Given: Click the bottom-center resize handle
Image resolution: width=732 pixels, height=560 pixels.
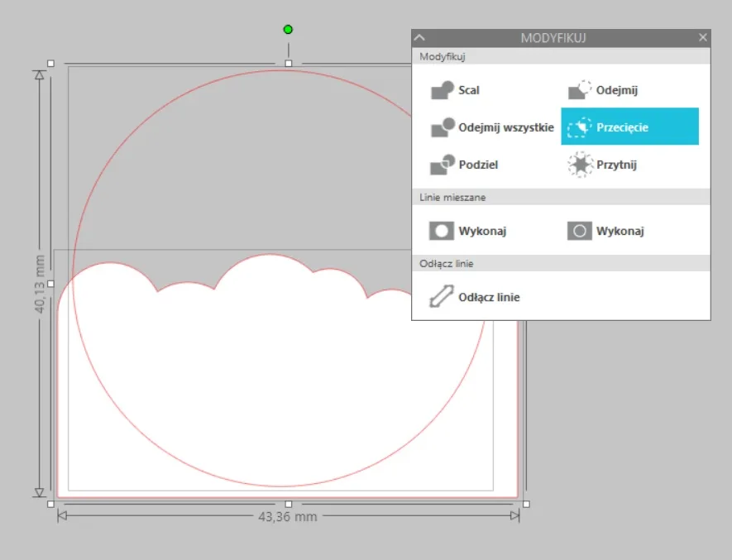Looking at the screenshot, I should click(289, 504).
